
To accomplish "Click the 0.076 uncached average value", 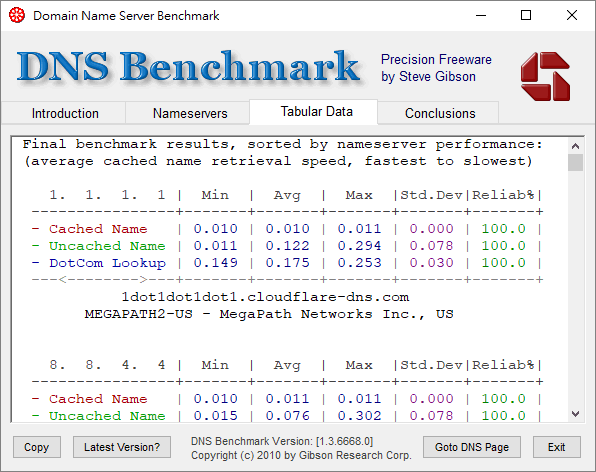I will click(288, 416).
